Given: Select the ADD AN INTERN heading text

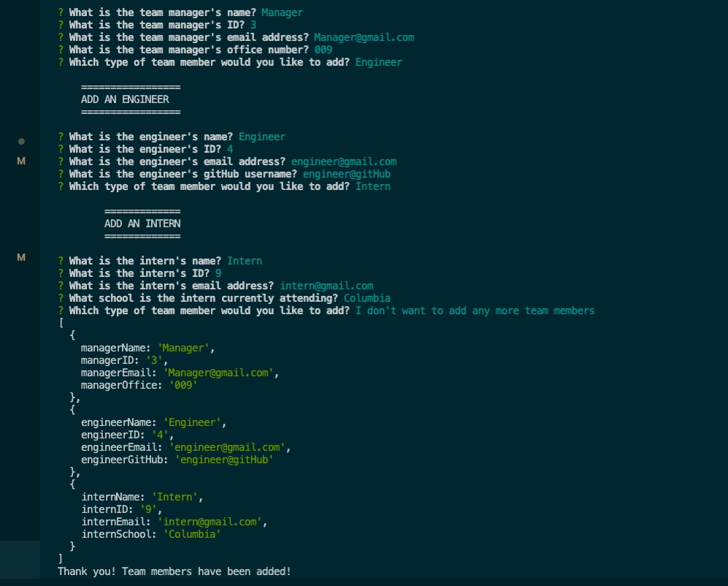Looking at the screenshot, I should coord(142,224).
